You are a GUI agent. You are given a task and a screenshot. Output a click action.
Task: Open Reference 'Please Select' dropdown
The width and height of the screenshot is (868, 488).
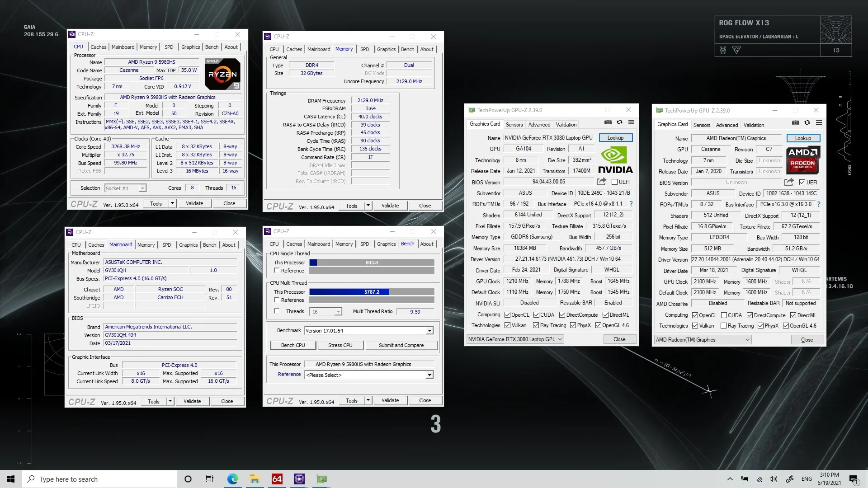click(x=429, y=375)
